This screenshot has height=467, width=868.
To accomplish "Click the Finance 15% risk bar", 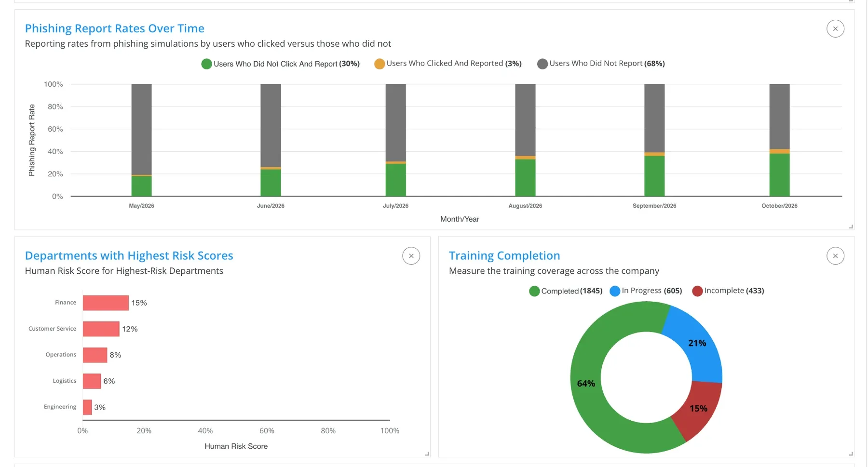I will [x=106, y=303].
